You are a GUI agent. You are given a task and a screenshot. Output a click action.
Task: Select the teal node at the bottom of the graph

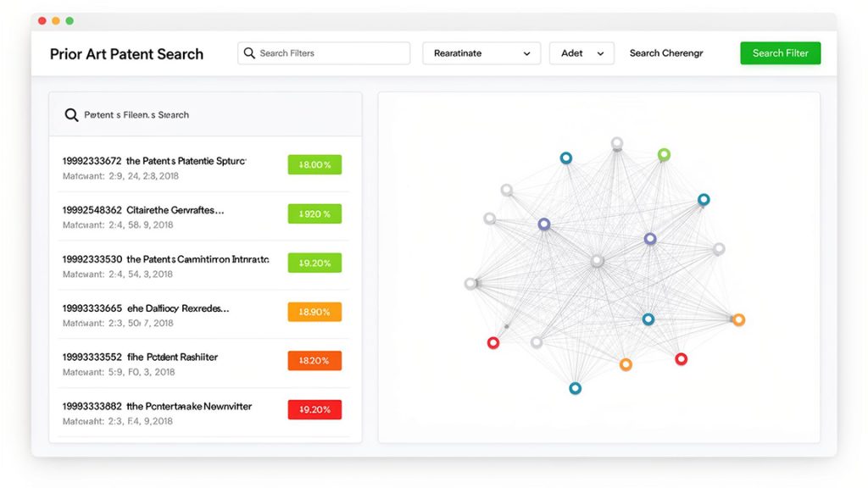coord(575,388)
